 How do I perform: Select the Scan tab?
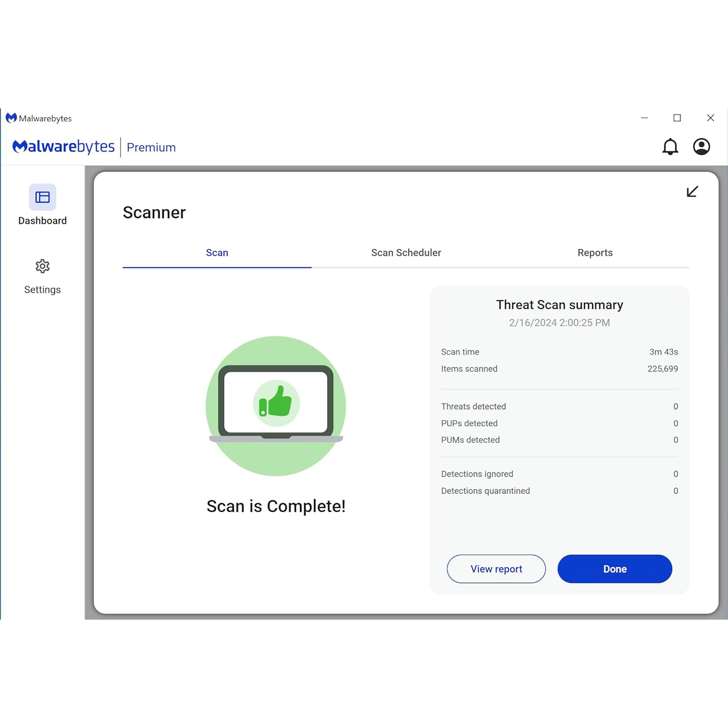pos(217,253)
